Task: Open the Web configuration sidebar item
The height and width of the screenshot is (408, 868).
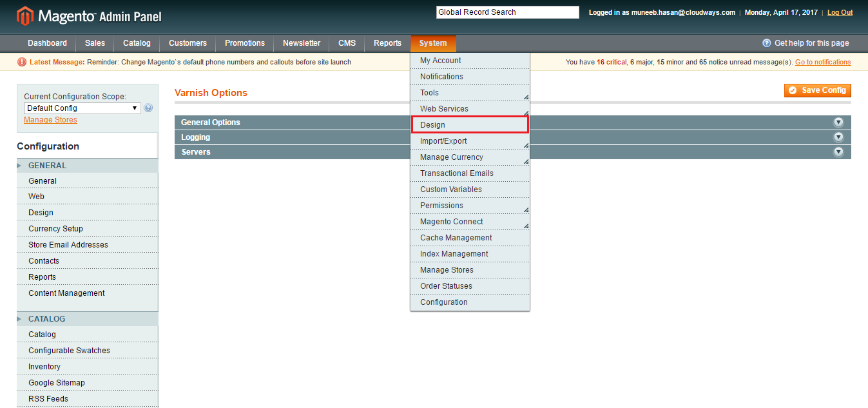Action: point(87,197)
